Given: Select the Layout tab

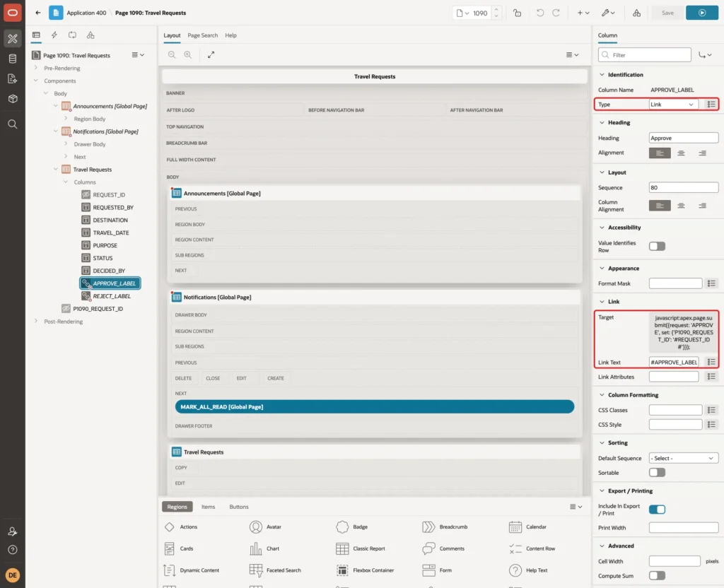Looking at the screenshot, I should pyautogui.click(x=172, y=35).
